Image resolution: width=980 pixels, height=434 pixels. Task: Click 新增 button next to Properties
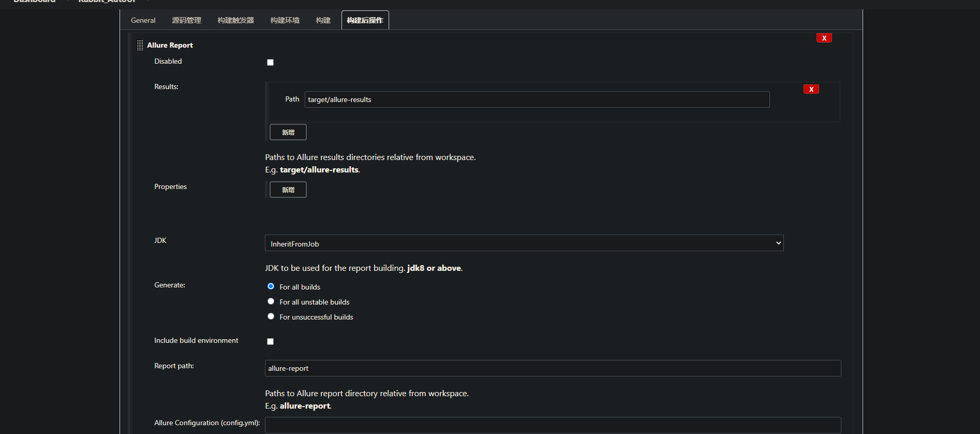point(288,190)
